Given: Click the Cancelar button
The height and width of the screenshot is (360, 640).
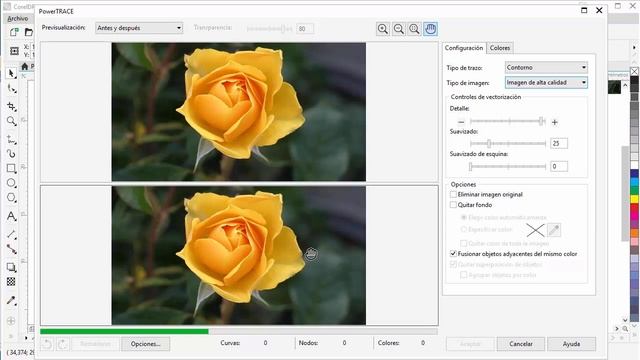Looking at the screenshot, I should [520, 344].
